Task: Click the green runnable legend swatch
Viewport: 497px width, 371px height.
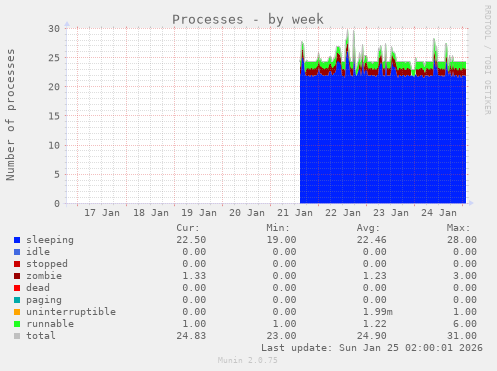Action: [17, 324]
